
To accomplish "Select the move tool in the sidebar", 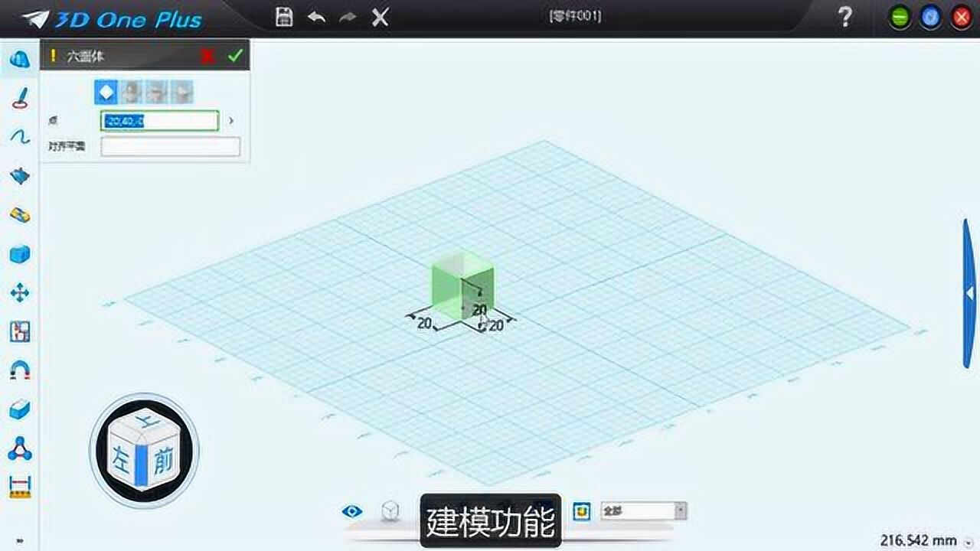I will 18,292.
